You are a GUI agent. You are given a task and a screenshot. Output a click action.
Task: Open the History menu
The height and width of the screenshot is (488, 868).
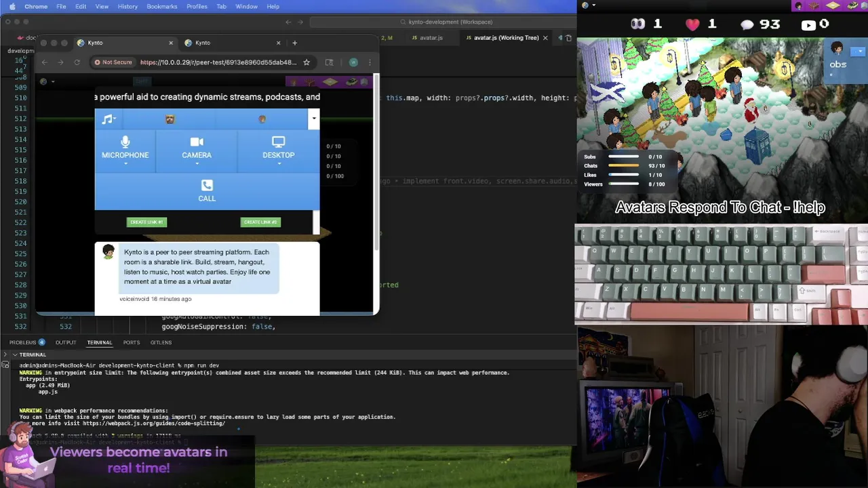coord(127,6)
